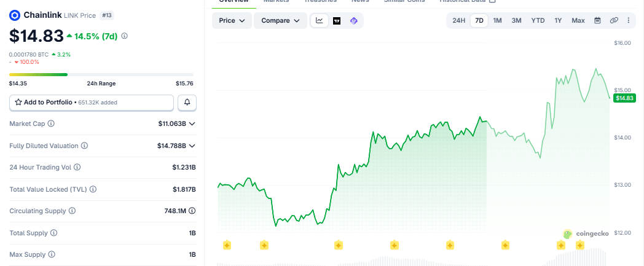Copy chart link via chain icon

point(614,20)
